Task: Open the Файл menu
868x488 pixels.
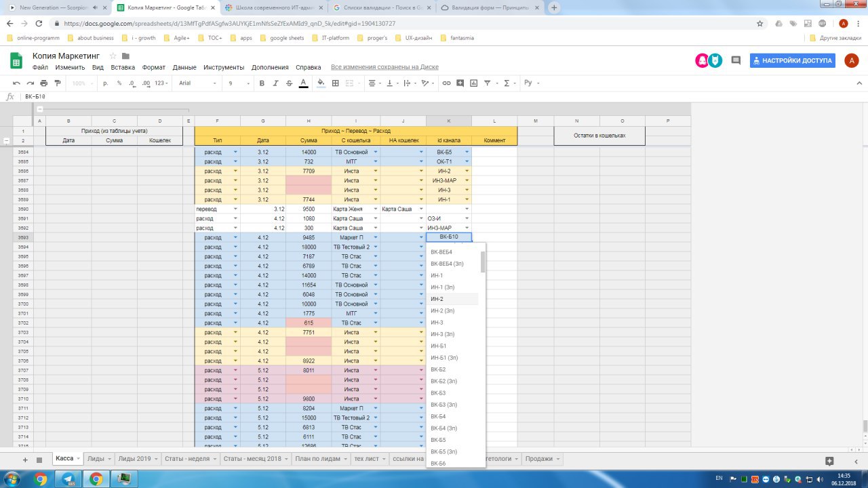Action: 40,67
